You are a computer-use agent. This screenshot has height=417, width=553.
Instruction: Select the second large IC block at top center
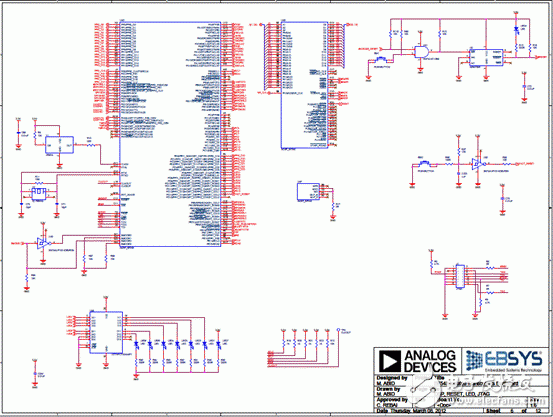tap(304, 85)
